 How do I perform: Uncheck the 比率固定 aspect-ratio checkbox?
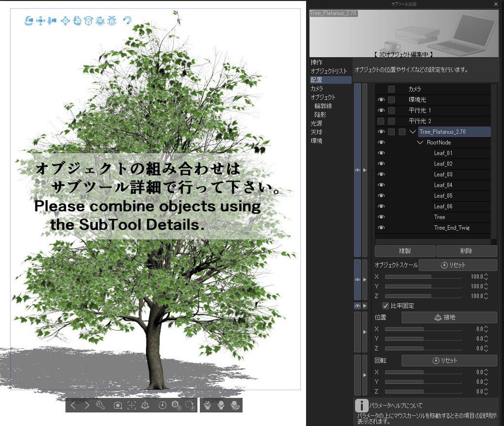point(386,305)
